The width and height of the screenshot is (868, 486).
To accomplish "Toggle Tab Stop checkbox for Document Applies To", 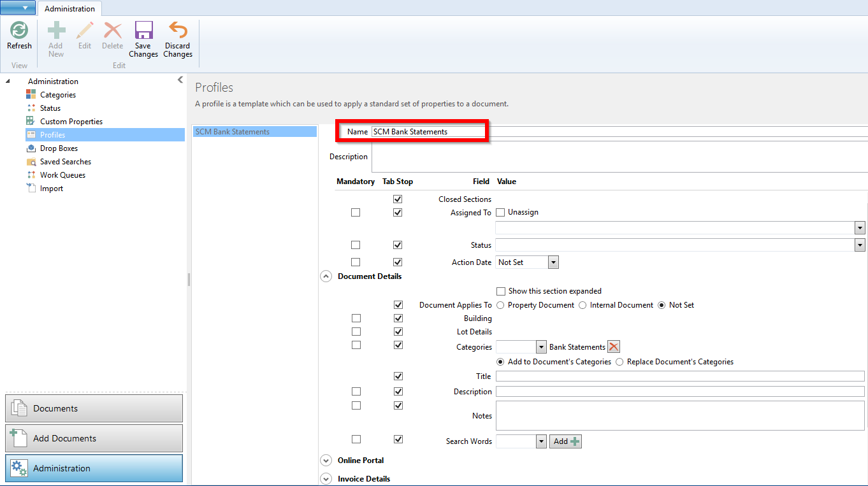I will point(398,305).
